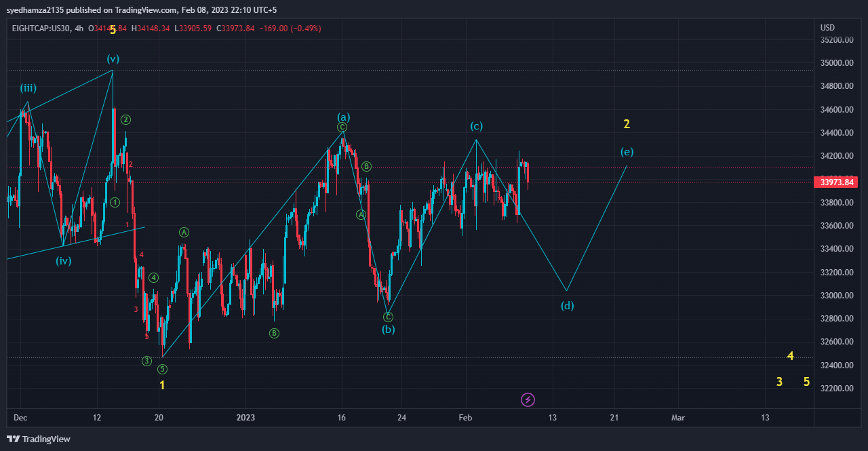Click 33600.00 on the price axis
Viewport: 868px width, 451px height.
pyautogui.click(x=836, y=226)
